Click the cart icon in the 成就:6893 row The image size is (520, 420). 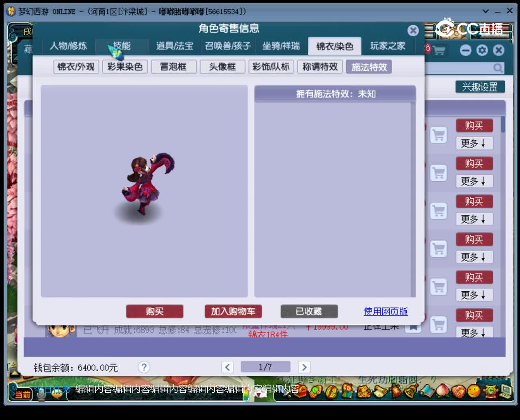point(439,325)
